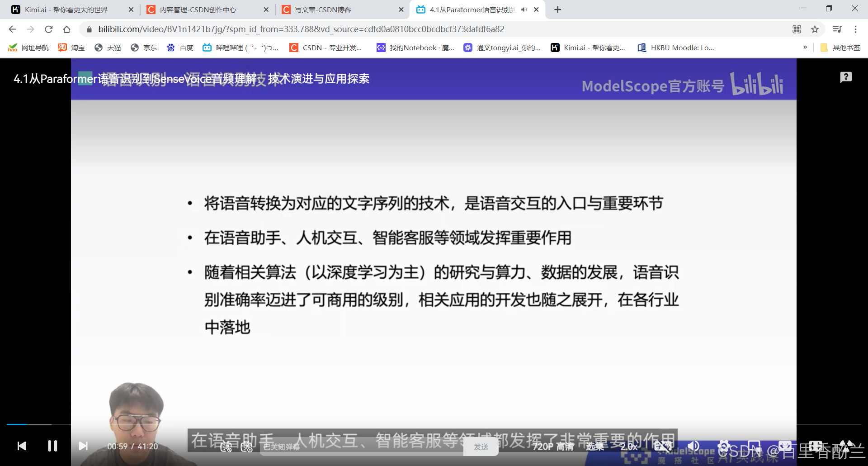Screen dimensions: 868x466
Task: Open the 720P 高清 quality menu
Action: pyautogui.click(x=553, y=447)
